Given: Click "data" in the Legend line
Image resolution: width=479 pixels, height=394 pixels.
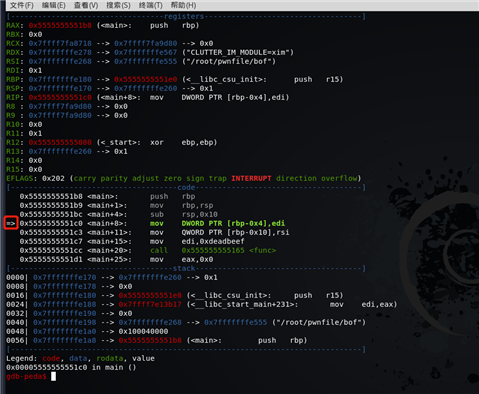Looking at the screenshot, I should tap(78, 359).
